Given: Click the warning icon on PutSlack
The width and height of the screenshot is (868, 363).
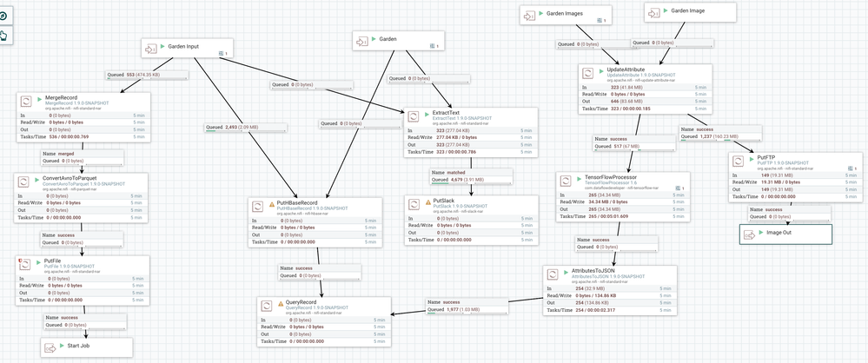Looking at the screenshot, I should point(428,202).
